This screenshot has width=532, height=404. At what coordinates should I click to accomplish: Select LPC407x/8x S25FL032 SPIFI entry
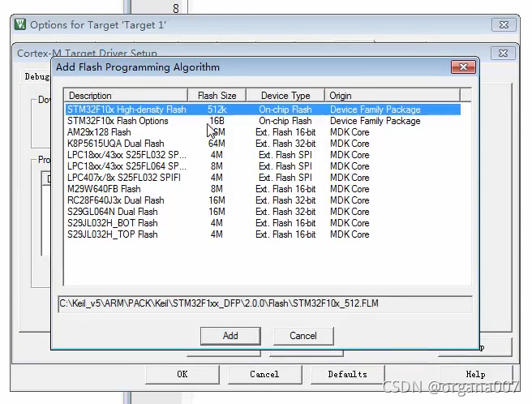(x=263, y=178)
